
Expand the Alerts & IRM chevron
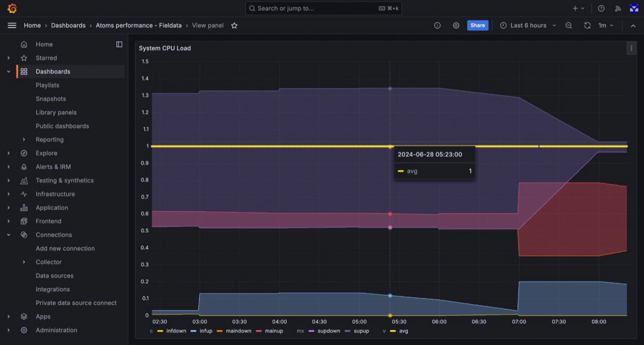tap(9, 167)
